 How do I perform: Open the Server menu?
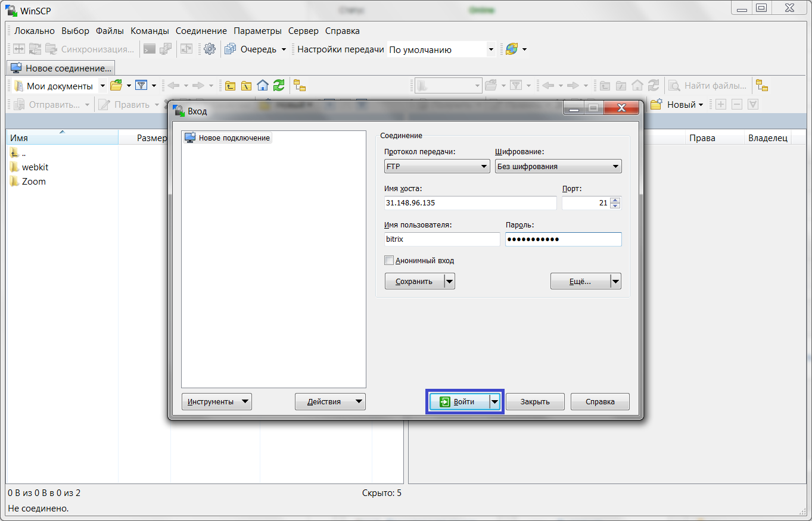pos(303,31)
